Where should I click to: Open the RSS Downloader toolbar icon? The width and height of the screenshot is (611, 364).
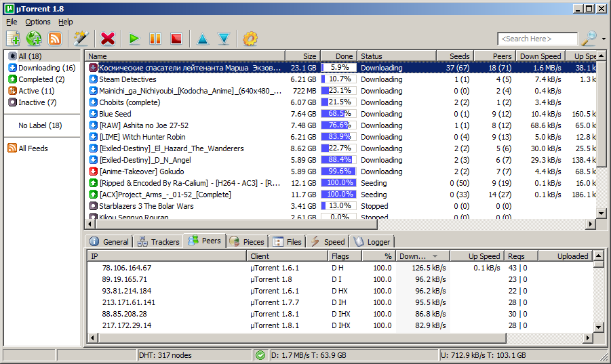[x=55, y=39]
